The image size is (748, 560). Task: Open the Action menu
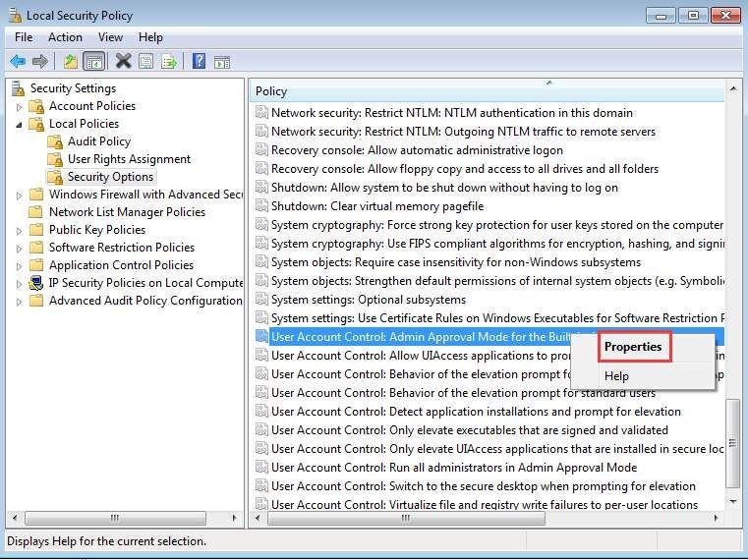click(65, 37)
